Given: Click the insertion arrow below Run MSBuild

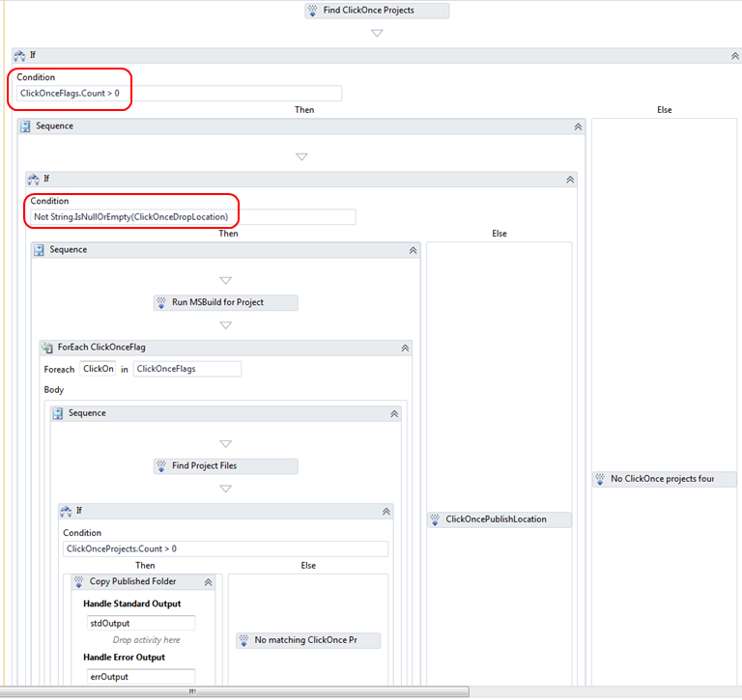Looking at the screenshot, I should 226,325.
